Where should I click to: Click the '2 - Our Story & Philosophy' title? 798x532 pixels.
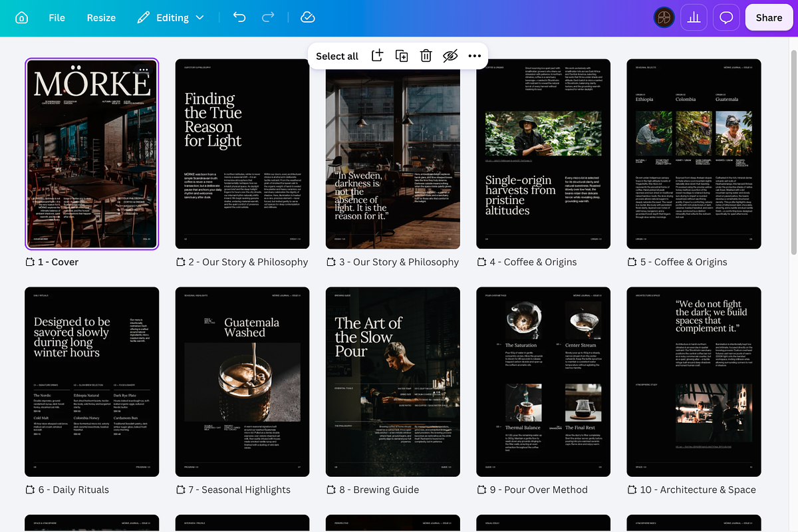click(x=248, y=262)
